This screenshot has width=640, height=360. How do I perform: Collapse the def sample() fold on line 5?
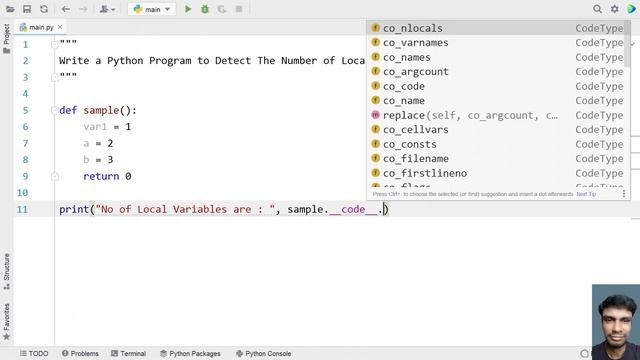tap(55, 110)
